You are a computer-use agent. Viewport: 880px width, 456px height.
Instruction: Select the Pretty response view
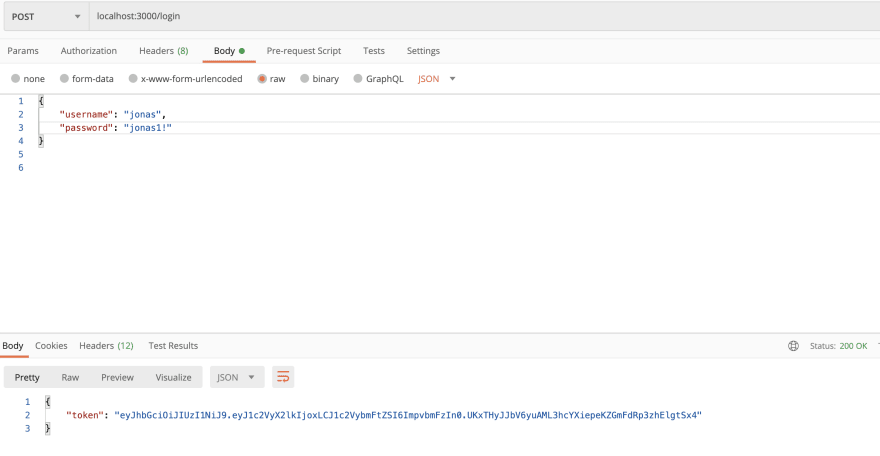click(x=27, y=377)
